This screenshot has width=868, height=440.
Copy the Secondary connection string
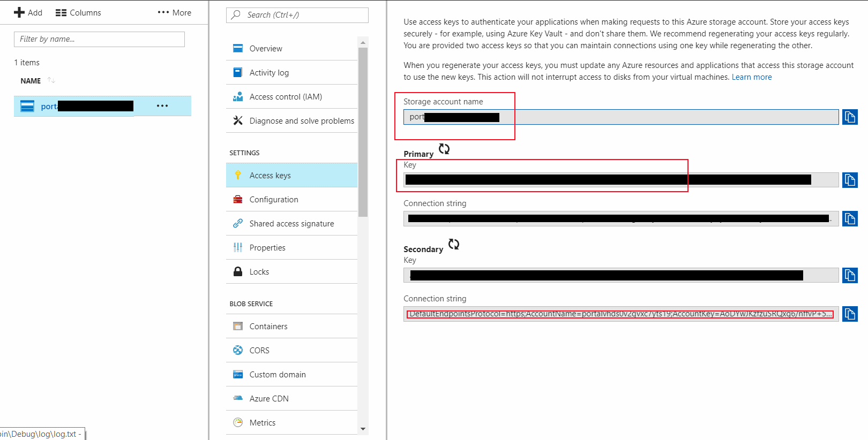850,314
